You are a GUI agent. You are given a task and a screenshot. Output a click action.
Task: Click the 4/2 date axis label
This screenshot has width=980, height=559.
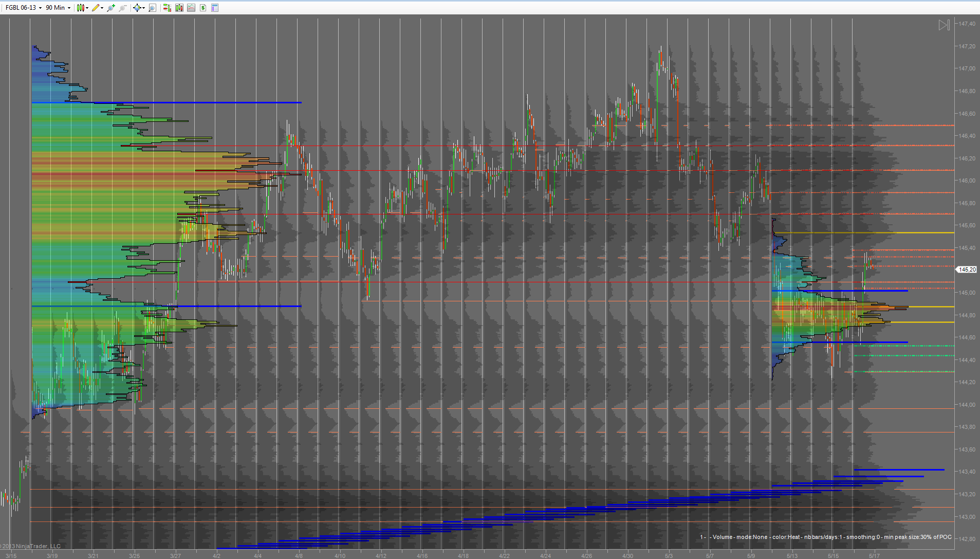[216, 556]
